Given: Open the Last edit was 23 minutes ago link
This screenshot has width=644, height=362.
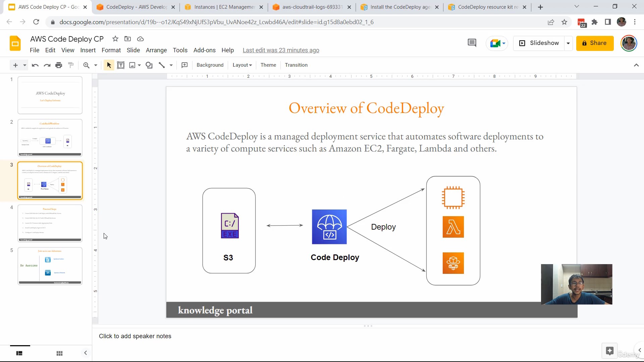Looking at the screenshot, I should click(281, 50).
